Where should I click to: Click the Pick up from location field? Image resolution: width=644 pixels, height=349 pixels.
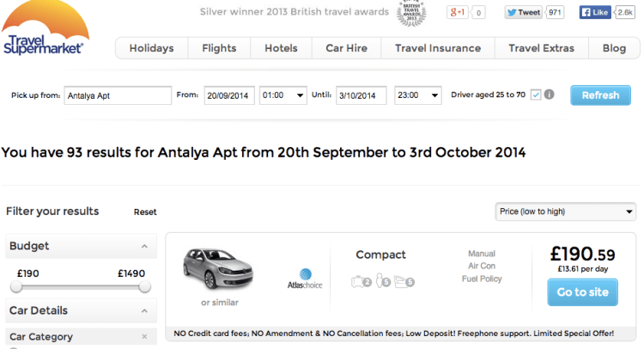pyautogui.click(x=118, y=95)
